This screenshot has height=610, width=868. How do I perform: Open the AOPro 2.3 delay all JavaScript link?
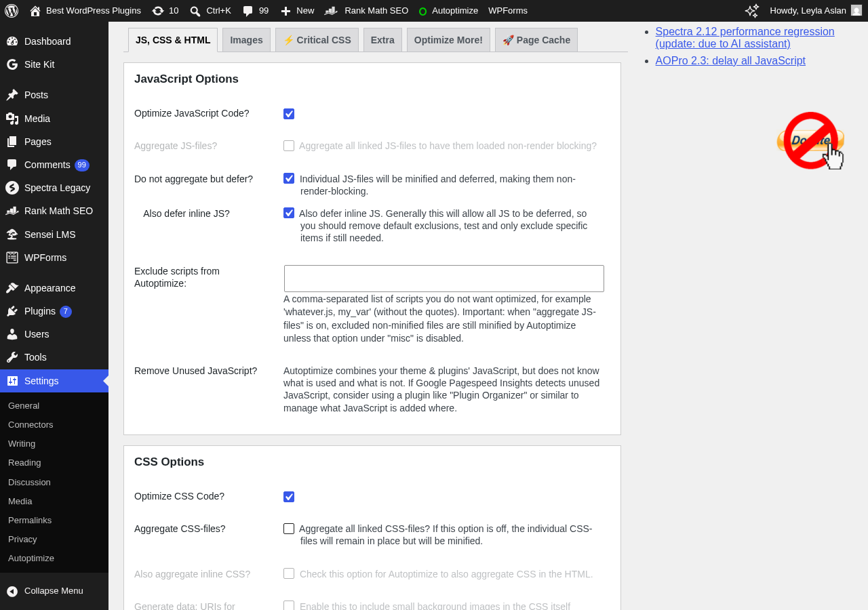coord(730,60)
